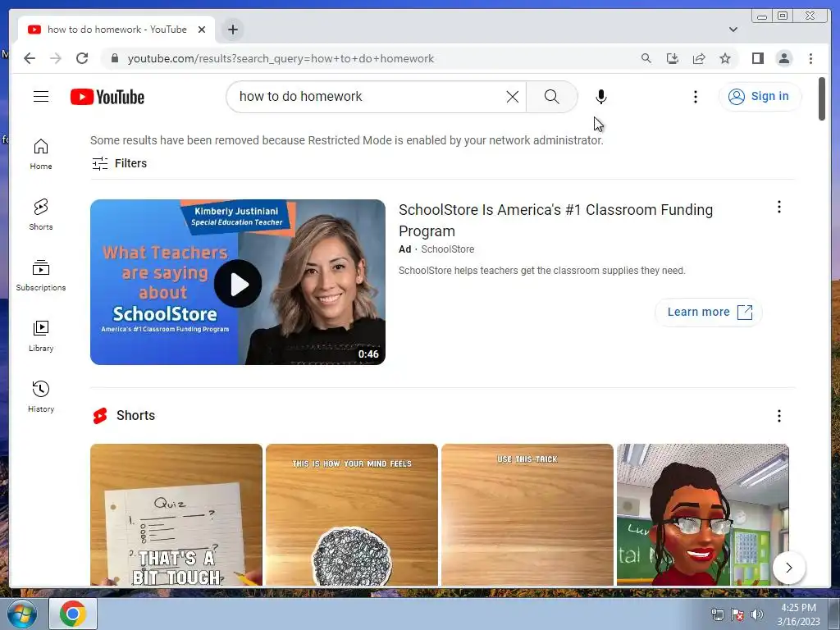Go to Home in sidebar
The height and width of the screenshot is (630, 840).
pos(41,154)
